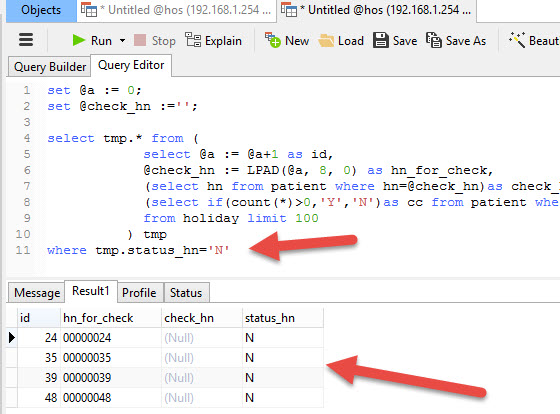This screenshot has width=560, height=414.
Task: Load a query from folder icon
Action: coord(326,40)
